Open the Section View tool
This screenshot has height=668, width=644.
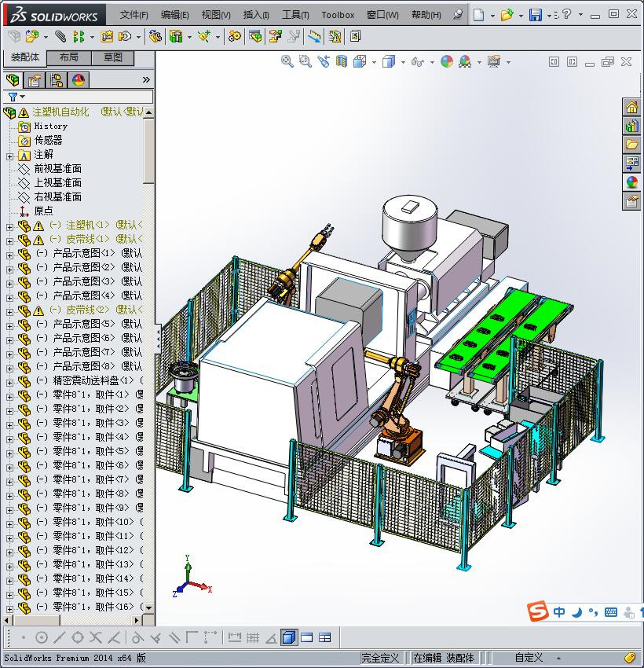point(342,61)
